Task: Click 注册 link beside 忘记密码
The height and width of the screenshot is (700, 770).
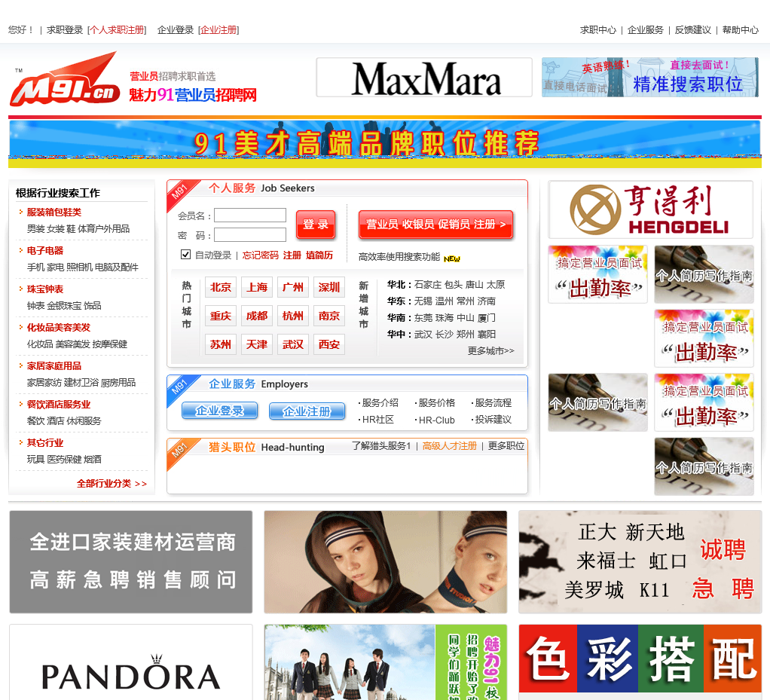Action: point(292,255)
